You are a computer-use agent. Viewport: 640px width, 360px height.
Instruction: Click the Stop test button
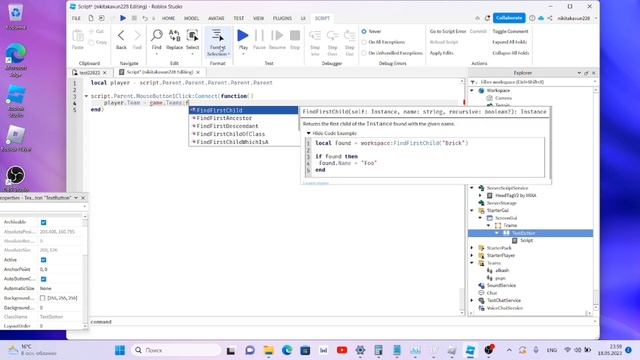(295, 40)
